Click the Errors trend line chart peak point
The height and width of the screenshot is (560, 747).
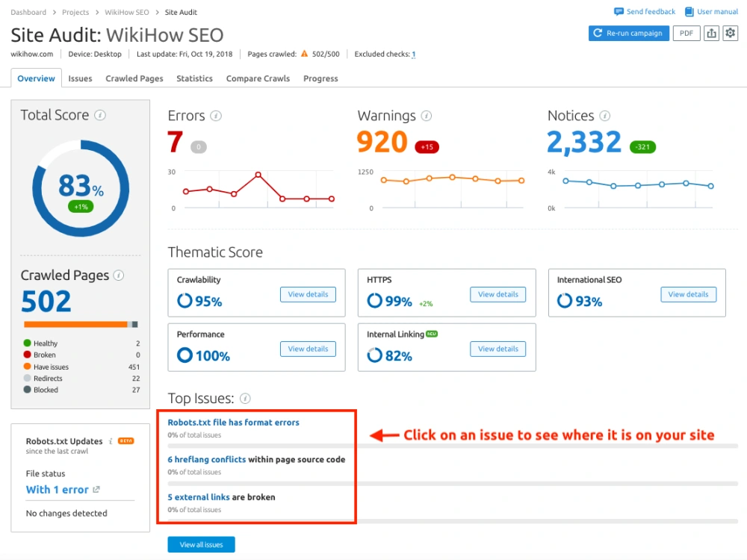(258, 175)
